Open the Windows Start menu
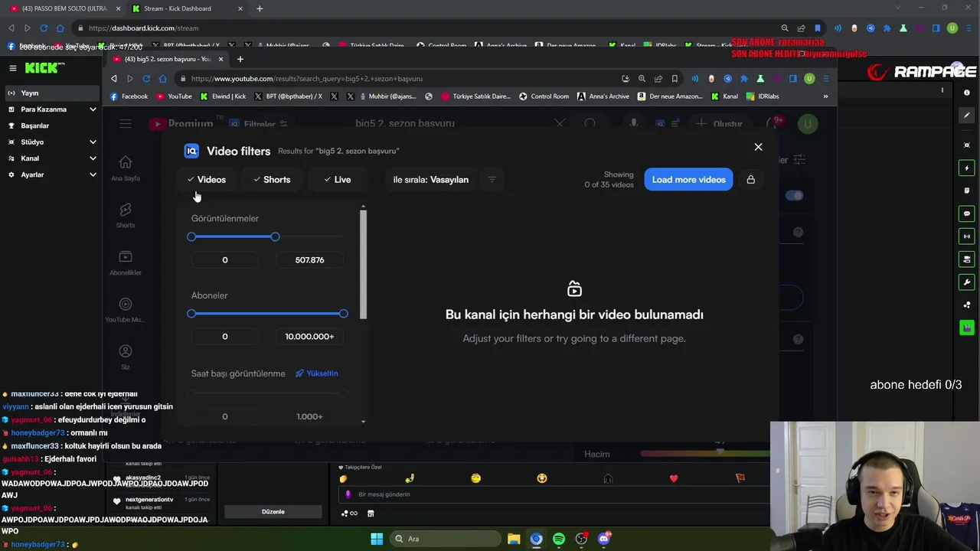The image size is (980, 551). pos(377,539)
